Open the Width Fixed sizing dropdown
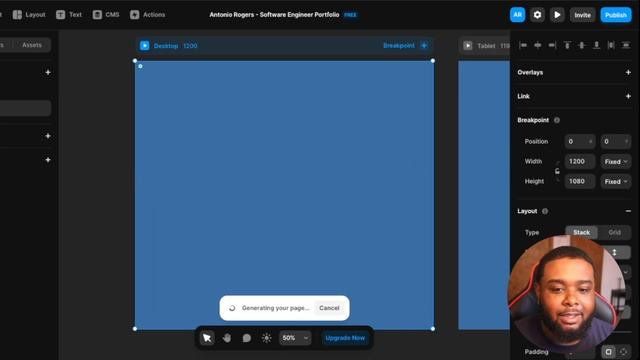 pyautogui.click(x=616, y=162)
